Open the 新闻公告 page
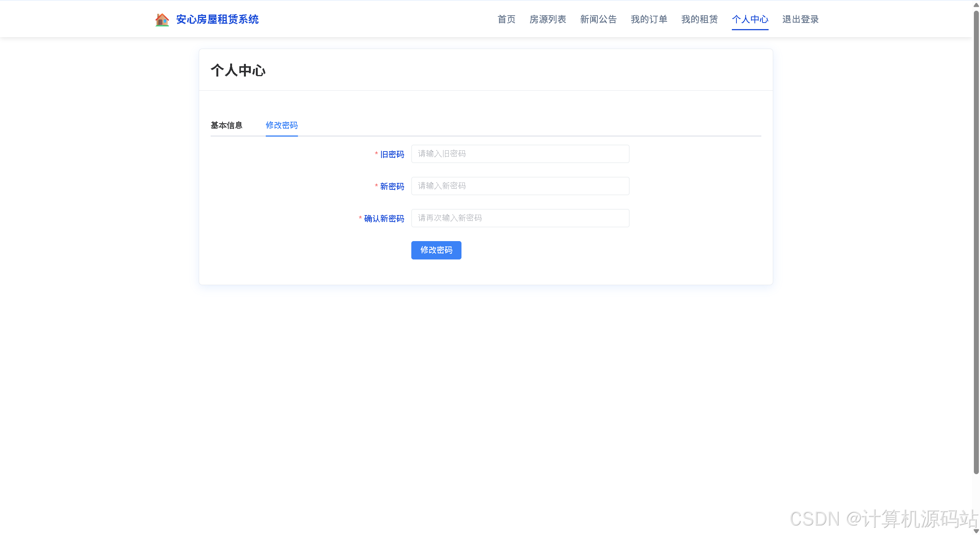Image resolution: width=980 pixels, height=535 pixels. point(598,20)
